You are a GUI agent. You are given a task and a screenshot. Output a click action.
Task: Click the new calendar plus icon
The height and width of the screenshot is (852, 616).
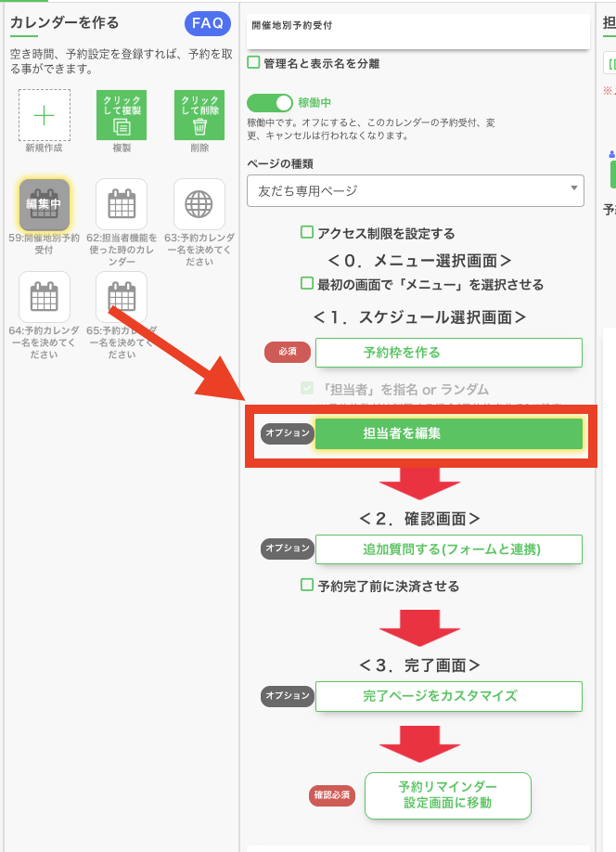45,115
